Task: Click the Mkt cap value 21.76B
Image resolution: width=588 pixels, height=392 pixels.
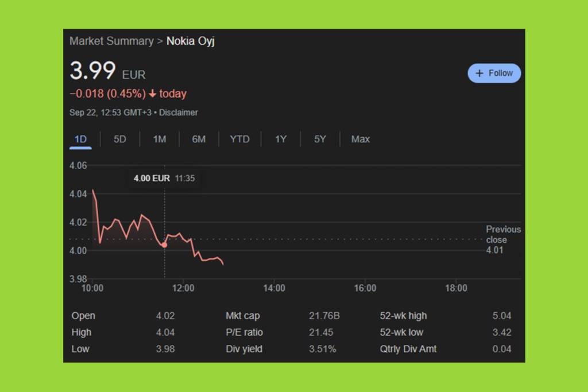Action: [x=324, y=316]
